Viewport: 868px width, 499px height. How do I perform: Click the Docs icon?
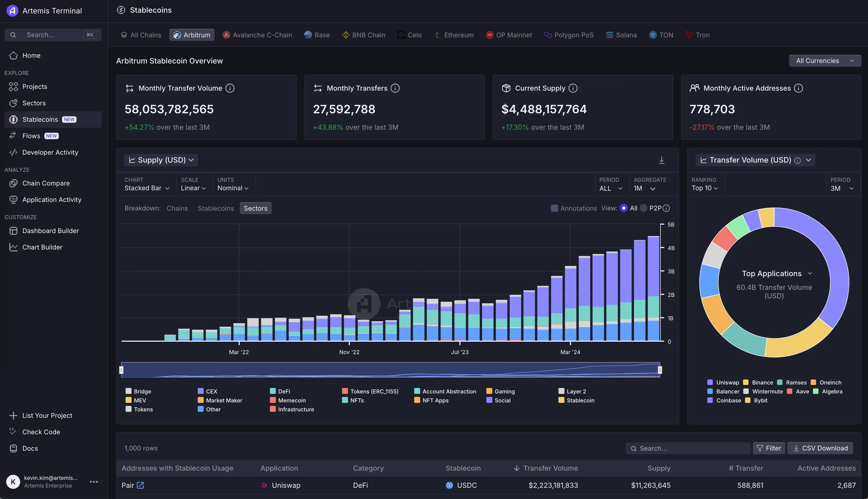tap(13, 448)
